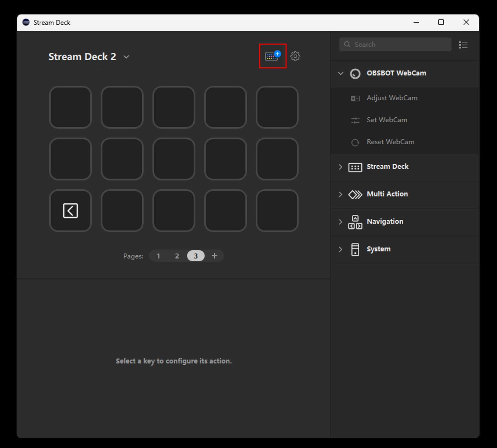This screenshot has height=448, width=497.
Task: Select the active page 3 tab
Action: (x=196, y=256)
